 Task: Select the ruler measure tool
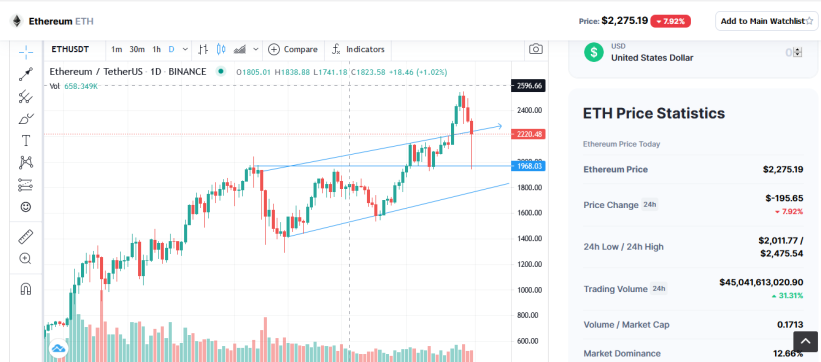(x=26, y=237)
